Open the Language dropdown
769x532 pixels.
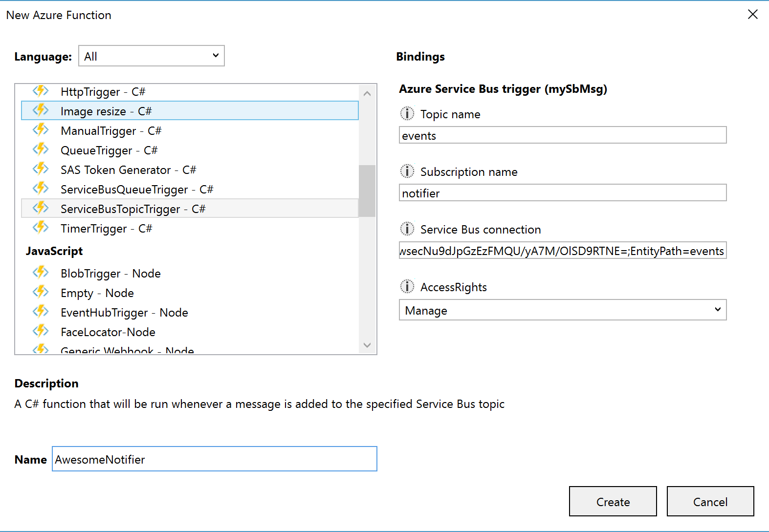pos(152,56)
